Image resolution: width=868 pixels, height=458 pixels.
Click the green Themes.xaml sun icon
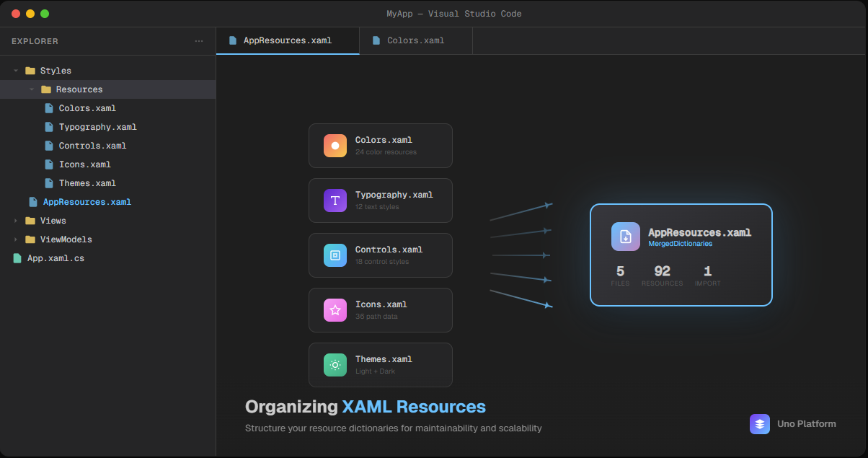[335, 365]
